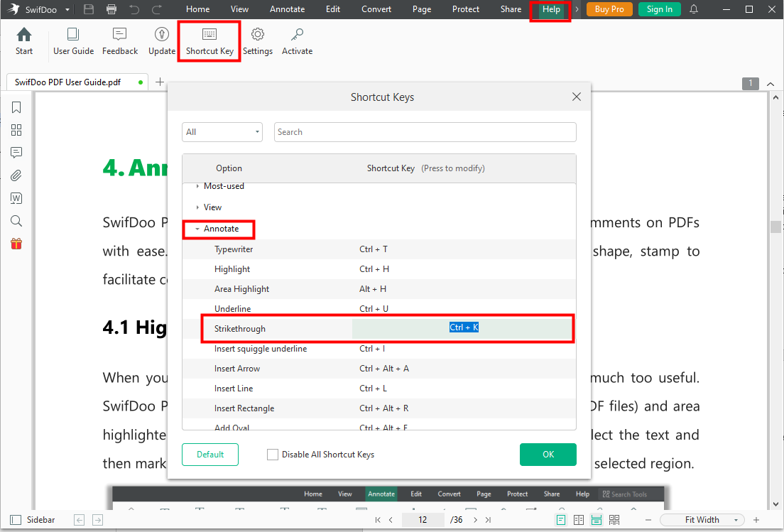Select the Edit tab
The image size is (784, 532).
(x=333, y=9)
